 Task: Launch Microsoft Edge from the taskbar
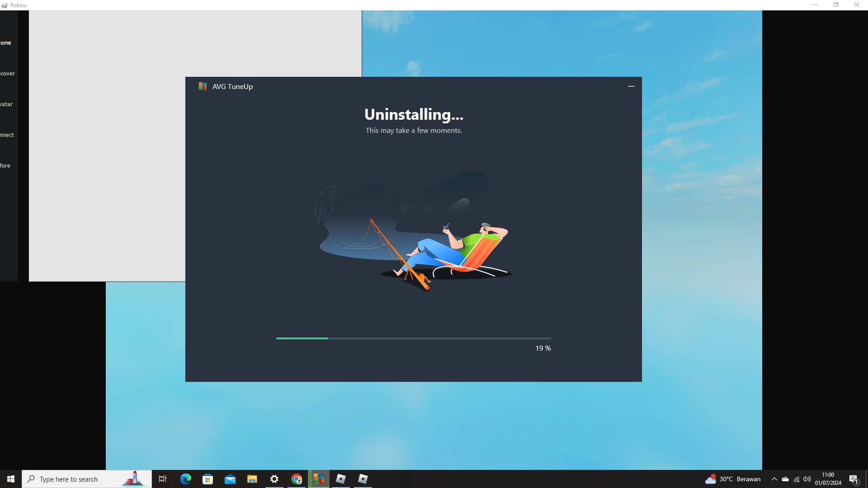pos(186,479)
